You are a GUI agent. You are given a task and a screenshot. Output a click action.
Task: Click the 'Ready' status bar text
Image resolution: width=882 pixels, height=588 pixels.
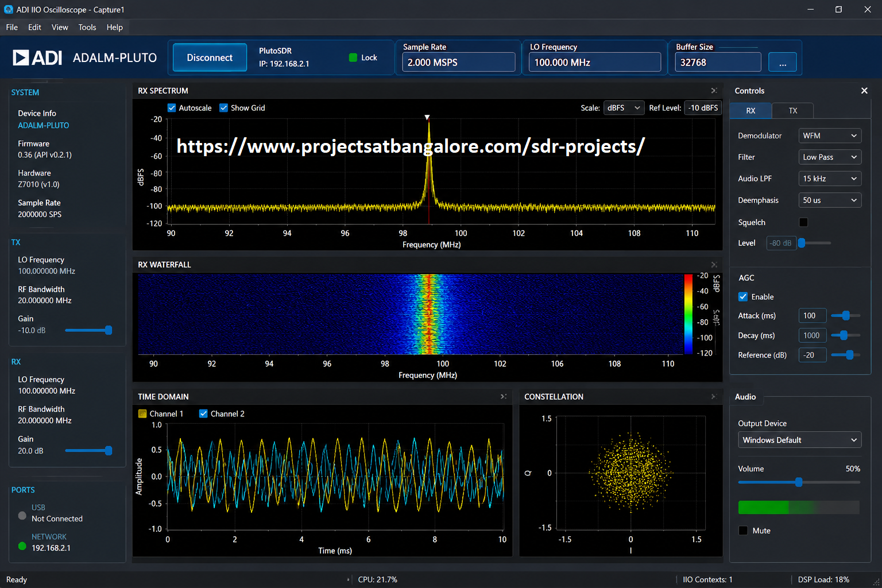17,579
